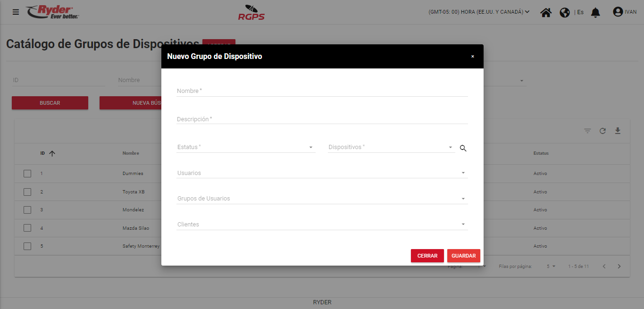Open the hamburger navigation menu
The height and width of the screenshot is (309, 644).
click(16, 12)
